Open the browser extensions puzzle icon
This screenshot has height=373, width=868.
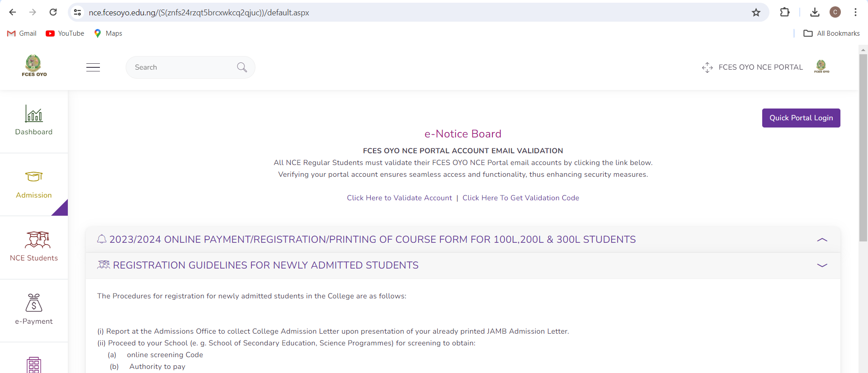coord(785,13)
